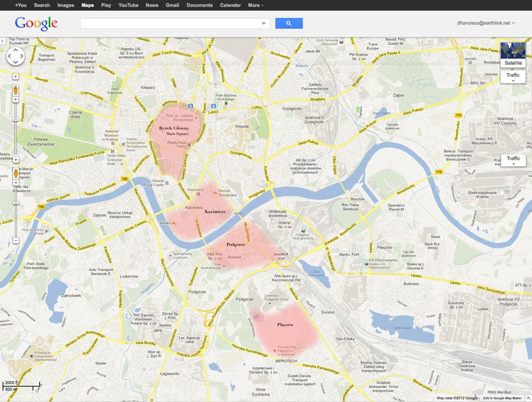
Task: Open the Traffic dropdown directly below Satellite
Action: [x=513, y=77]
